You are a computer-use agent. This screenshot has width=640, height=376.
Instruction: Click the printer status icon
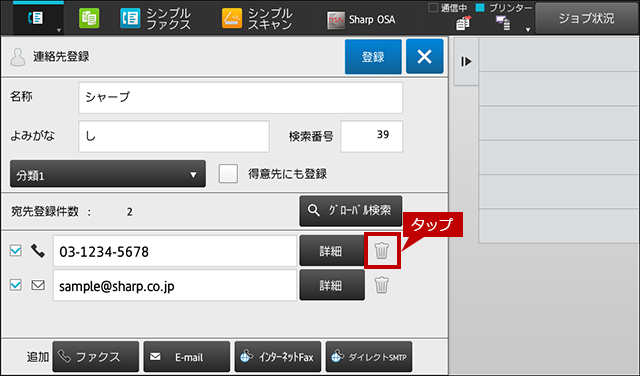502,23
